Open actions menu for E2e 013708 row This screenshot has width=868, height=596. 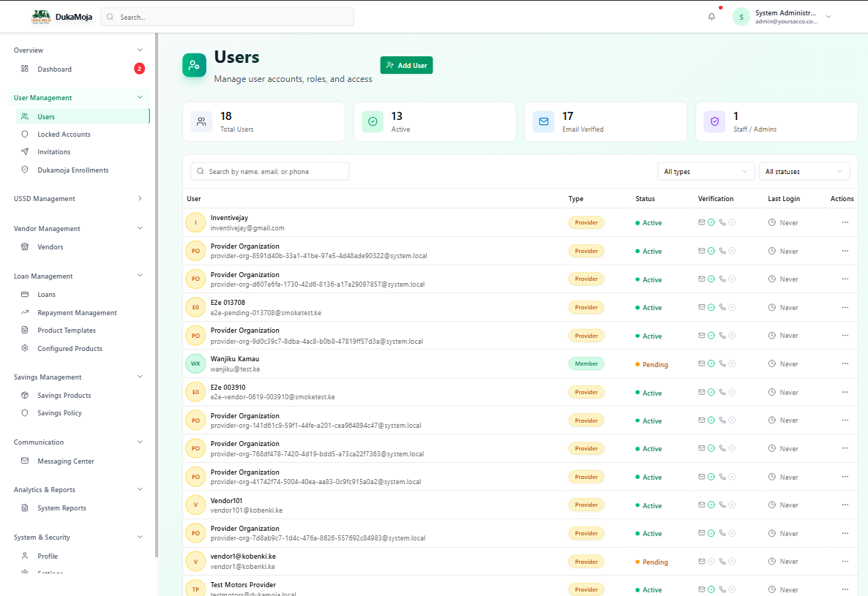(845, 307)
